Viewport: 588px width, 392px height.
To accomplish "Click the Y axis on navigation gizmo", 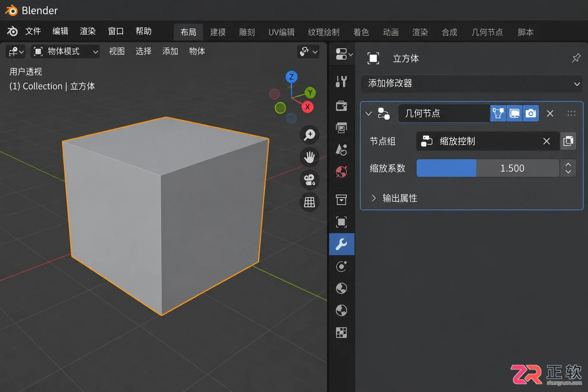I will pyautogui.click(x=310, y=93).
